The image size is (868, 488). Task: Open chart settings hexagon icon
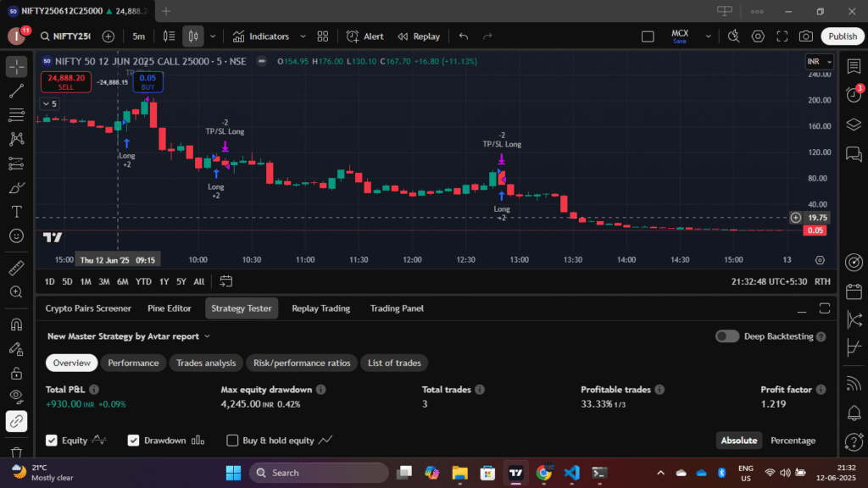tap(758, 36)
